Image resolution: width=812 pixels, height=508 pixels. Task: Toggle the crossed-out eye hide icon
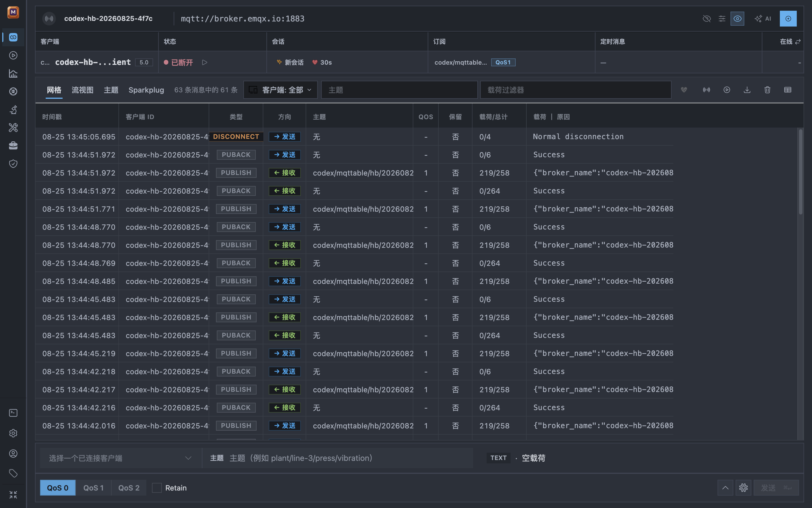pos(707,18)
